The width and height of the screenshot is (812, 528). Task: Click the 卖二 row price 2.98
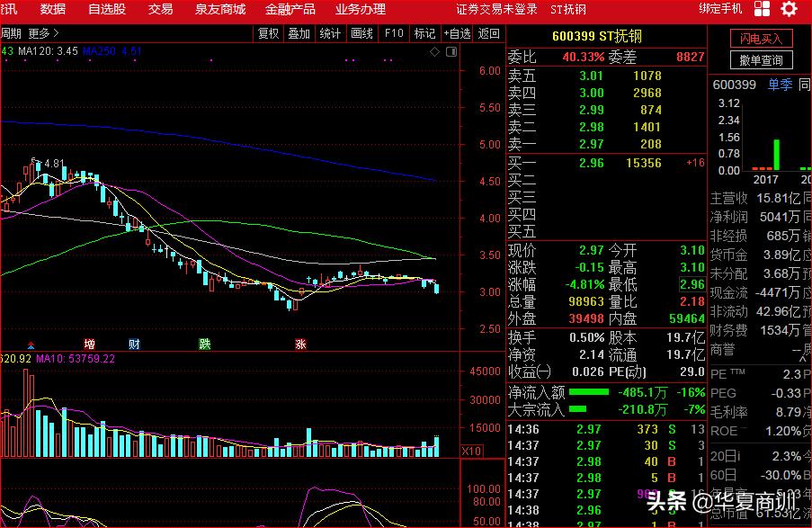591,127
